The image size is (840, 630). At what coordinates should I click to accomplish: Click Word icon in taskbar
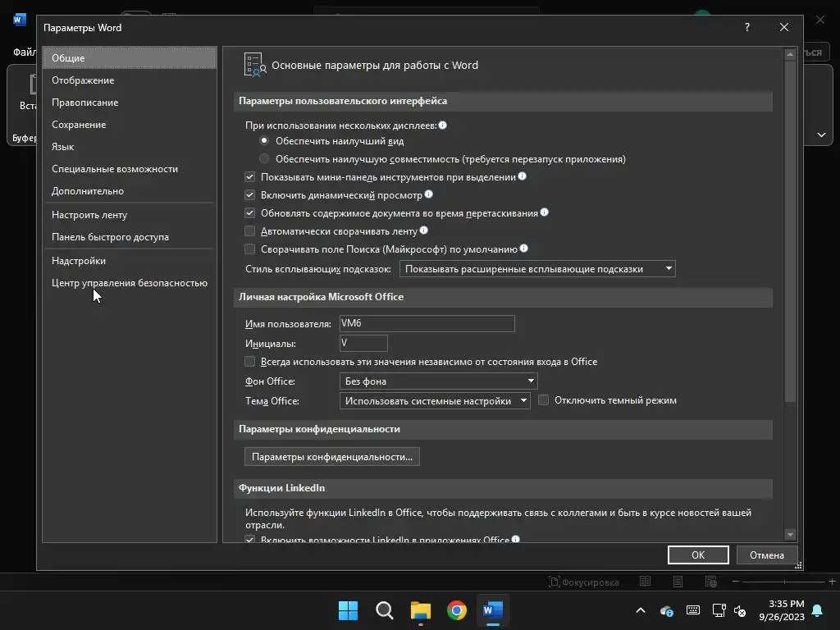[x=492, y=610]
